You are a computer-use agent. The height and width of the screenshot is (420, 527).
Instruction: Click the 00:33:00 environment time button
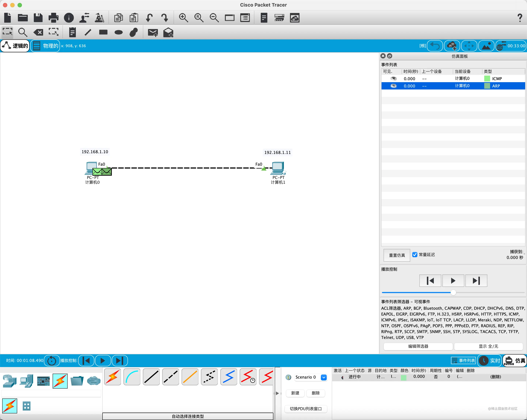pyautogui.click(x=511, y=46)
